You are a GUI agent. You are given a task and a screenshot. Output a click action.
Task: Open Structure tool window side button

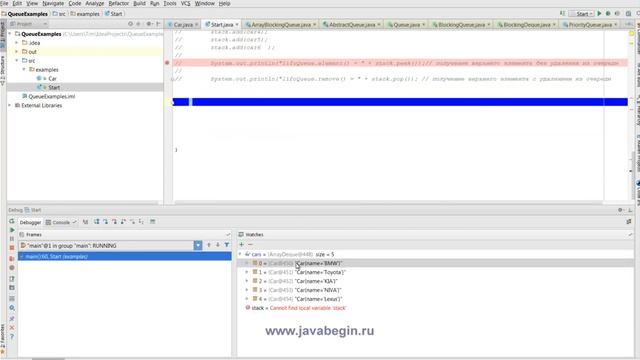coord(3,71)
